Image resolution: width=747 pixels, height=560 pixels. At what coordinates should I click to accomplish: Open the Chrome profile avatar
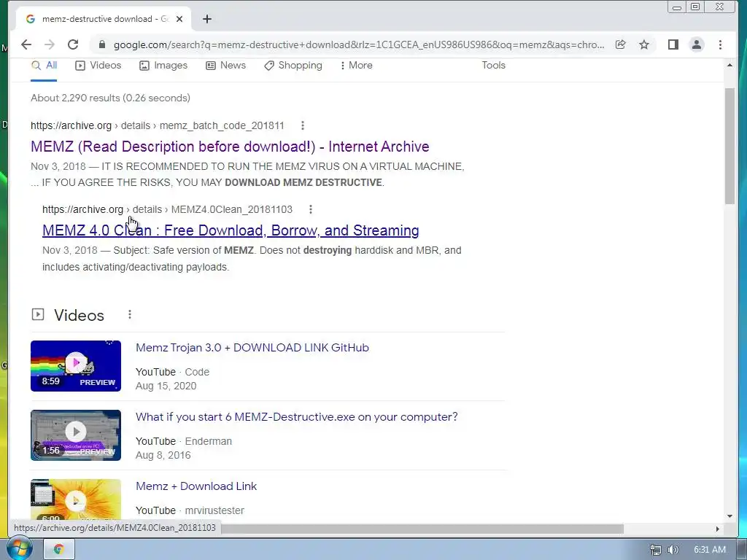pos(697,44)
